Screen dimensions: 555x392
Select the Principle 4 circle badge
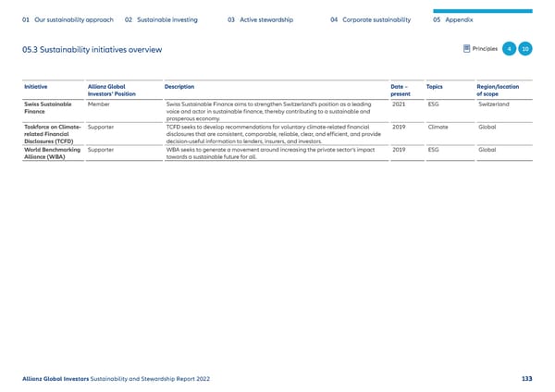click(507, 49)
